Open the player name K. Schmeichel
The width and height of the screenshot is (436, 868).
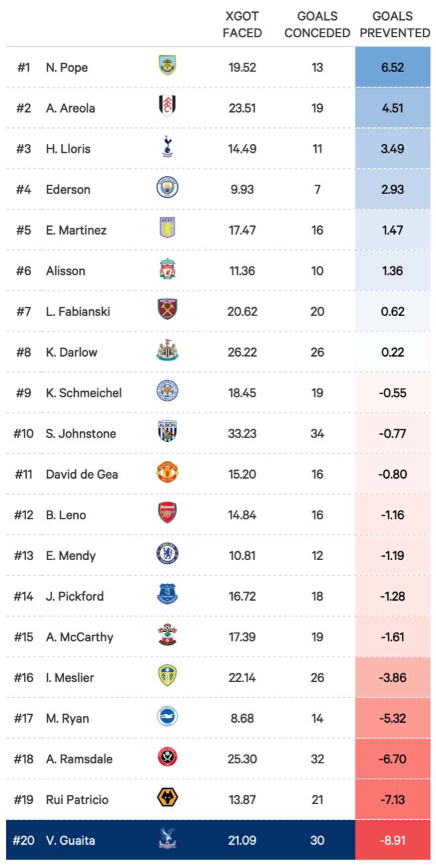click(84, 393)
